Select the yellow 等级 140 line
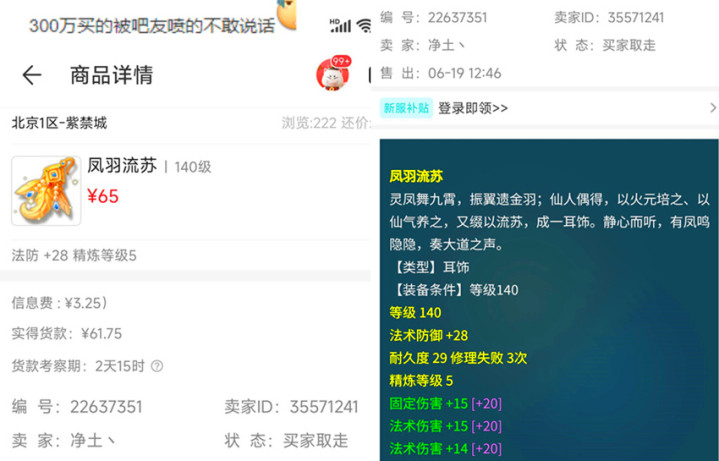Image resolution: width=719 pixels, height=461 pixels. 415,313
